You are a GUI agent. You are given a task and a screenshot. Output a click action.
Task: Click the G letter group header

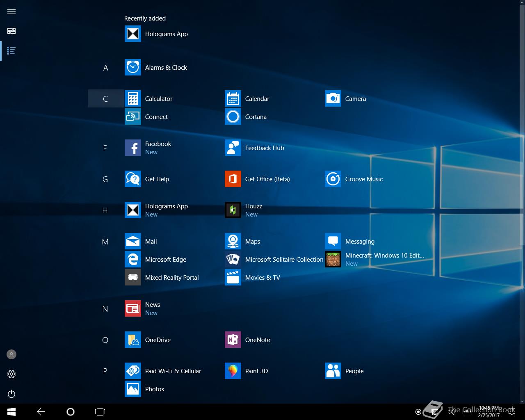(x=105, y=179)
